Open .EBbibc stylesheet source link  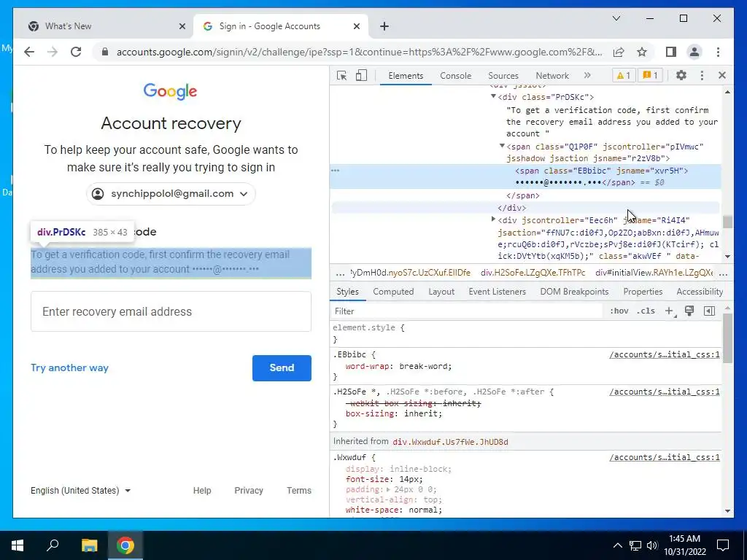[x=665, y=355]
